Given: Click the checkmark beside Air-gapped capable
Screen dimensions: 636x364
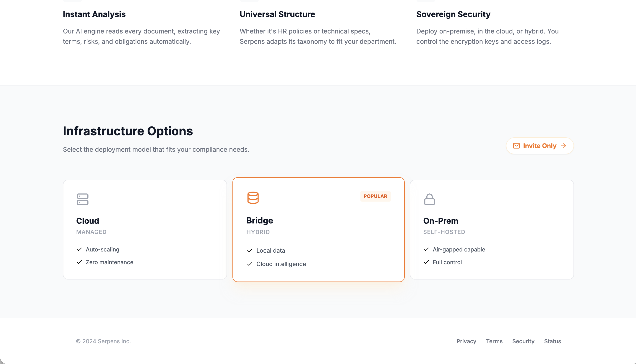Looking at the screenshot, I should coord(426,249).
